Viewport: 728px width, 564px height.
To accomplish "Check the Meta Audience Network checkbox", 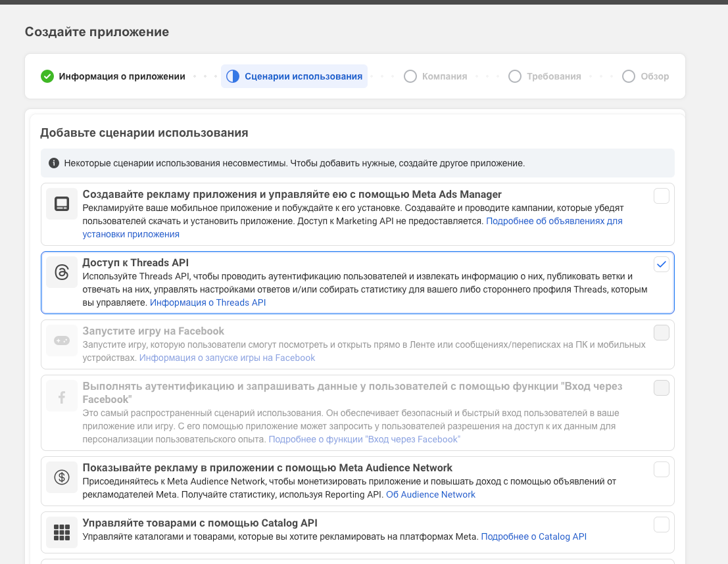I will (661, 469).
